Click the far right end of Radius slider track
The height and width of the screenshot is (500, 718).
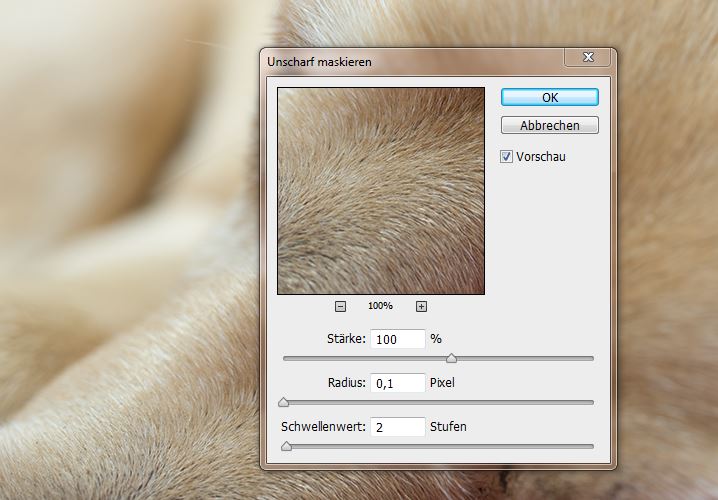[591, 402]
